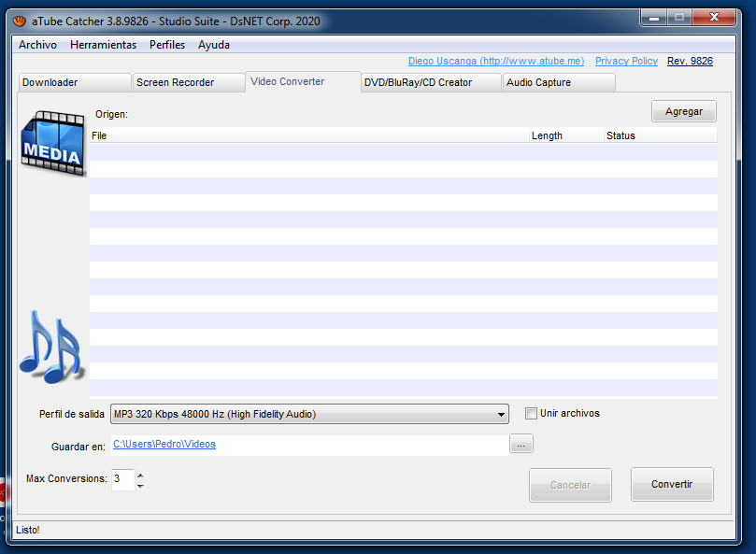Sort list by Length column header
This screenshot has width=756, height=554.
click(566, 135)
